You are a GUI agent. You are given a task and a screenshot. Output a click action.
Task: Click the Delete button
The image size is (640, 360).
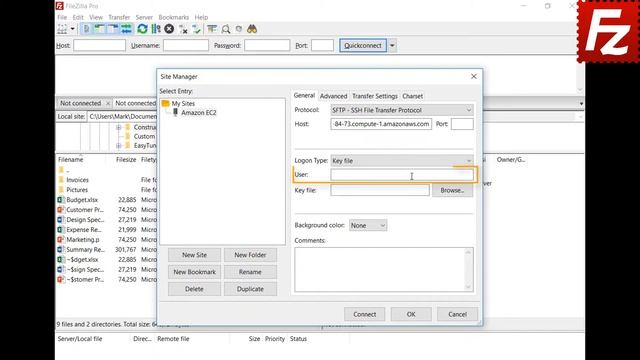(x=194, y=289)
